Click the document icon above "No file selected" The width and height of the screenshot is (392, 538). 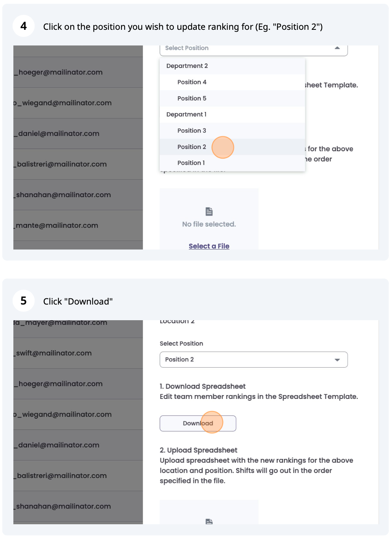209,211
